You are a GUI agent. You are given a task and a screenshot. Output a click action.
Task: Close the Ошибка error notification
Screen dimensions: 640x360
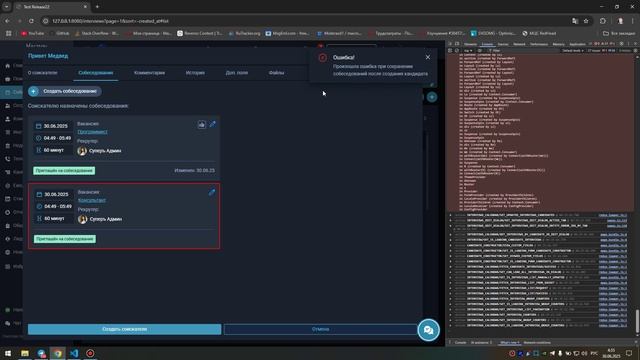point(428,58)
